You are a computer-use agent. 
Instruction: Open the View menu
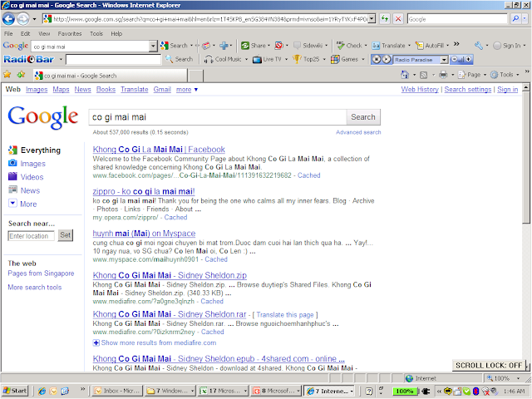[44, 33]
